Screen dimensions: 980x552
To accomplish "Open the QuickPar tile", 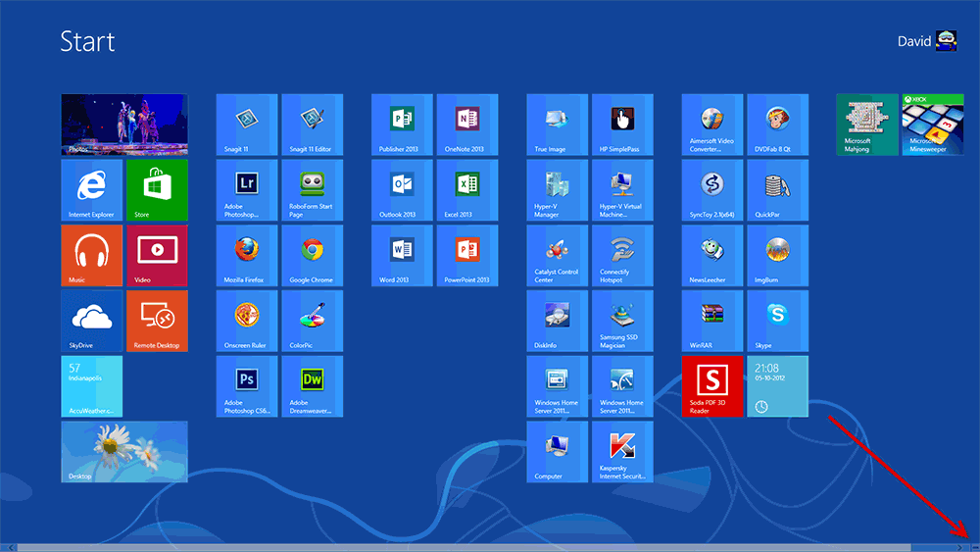I will 777,190.
